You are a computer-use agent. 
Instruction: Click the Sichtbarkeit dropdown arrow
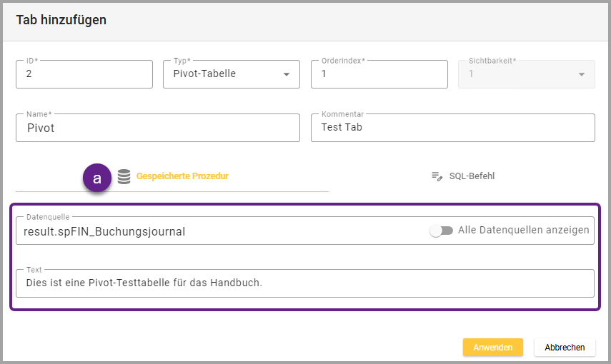pos(582,74)
